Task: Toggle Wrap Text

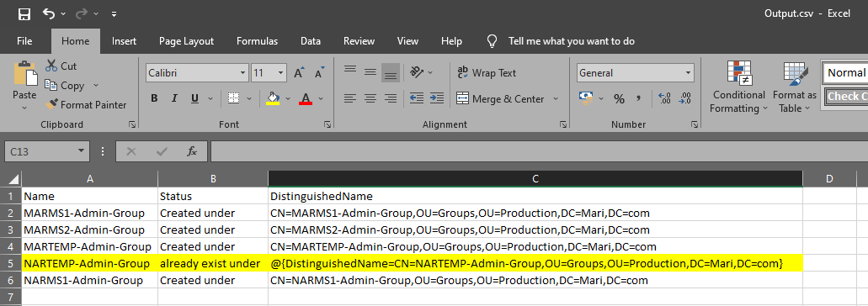Action: (x=487, y=73)
